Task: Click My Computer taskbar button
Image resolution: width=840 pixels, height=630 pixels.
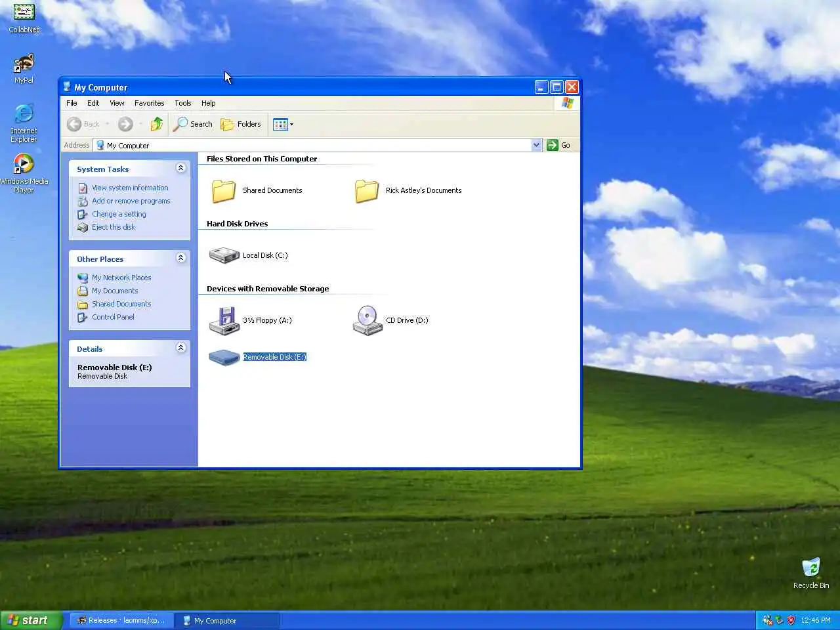Action: [226, 620]
